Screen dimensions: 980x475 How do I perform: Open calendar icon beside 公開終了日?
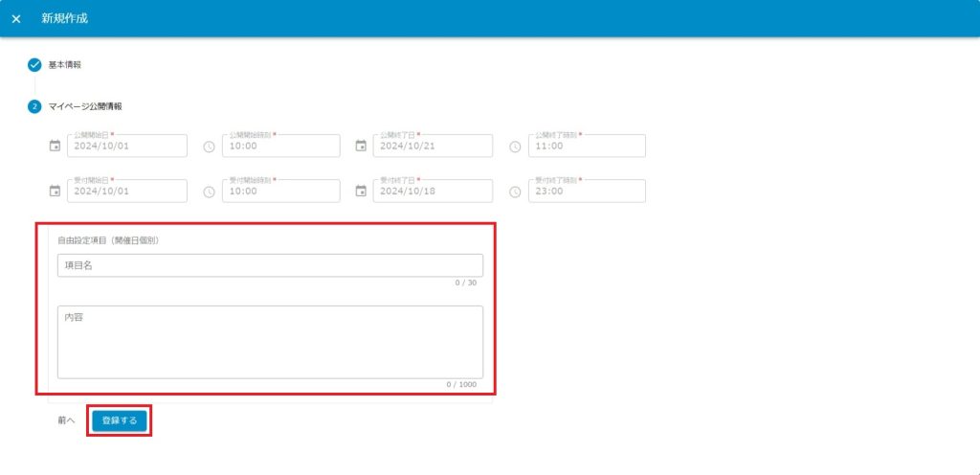coord(361,147)
